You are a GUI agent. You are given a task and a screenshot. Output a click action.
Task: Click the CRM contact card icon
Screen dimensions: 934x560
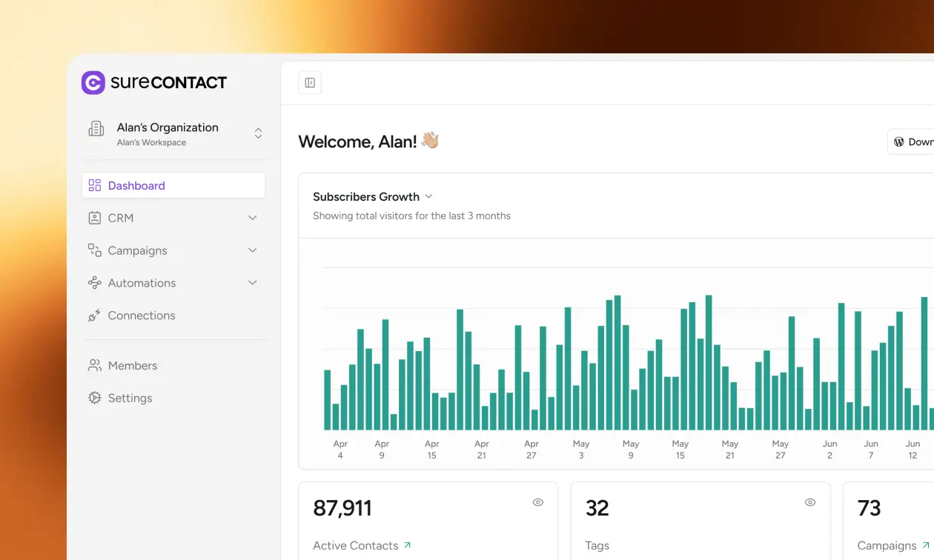point(95,218)
